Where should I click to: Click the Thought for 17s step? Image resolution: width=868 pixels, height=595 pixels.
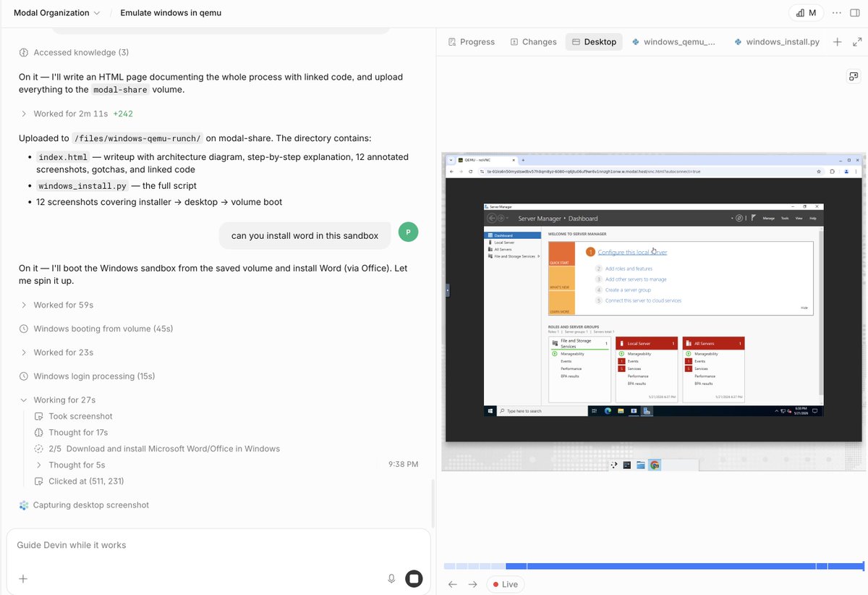click(71, 432)
